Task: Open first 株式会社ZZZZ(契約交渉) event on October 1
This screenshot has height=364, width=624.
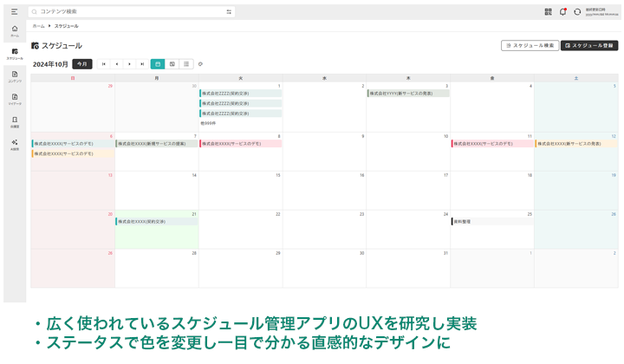Action: tap(241, 94)
